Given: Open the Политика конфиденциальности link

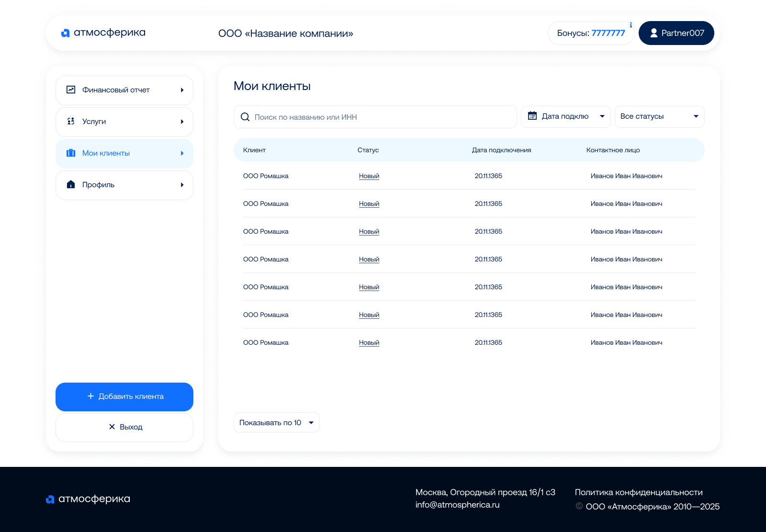Looking at the screenshot, I should (x=639, y=492).
